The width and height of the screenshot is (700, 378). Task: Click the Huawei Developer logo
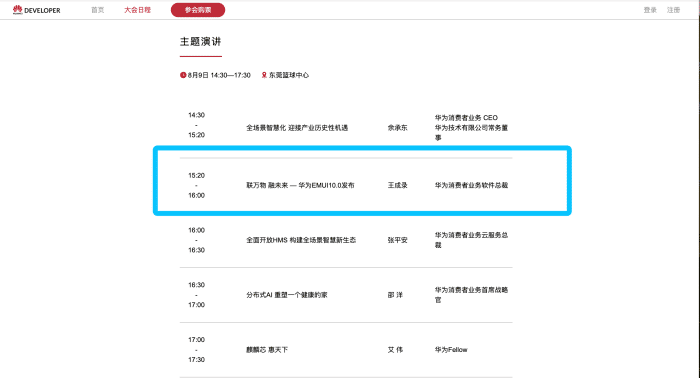pos(37,10)
